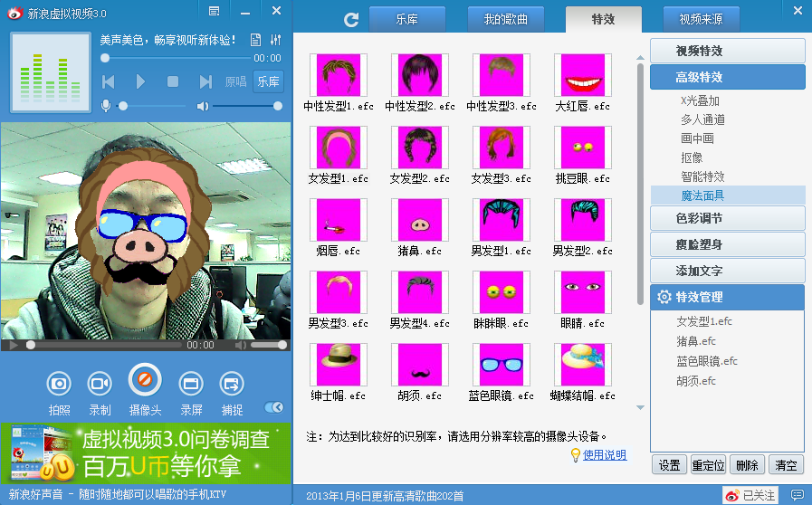Click the 捕捉 capture icon

point(232,384)
